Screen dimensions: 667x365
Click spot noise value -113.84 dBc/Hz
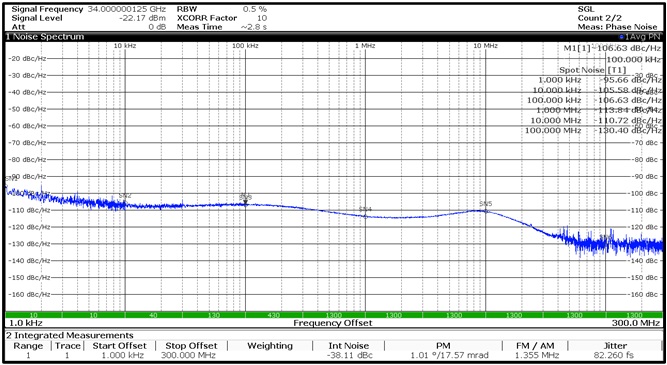coord(628,110)
